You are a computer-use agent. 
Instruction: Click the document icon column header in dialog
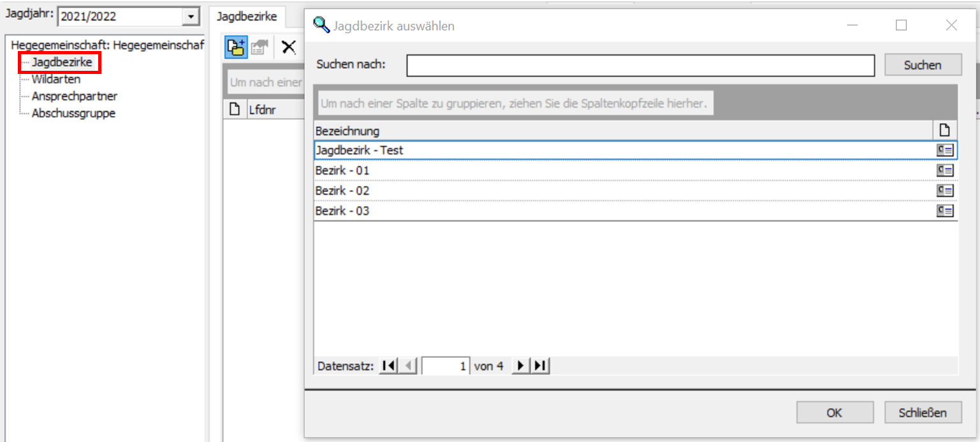944,131
